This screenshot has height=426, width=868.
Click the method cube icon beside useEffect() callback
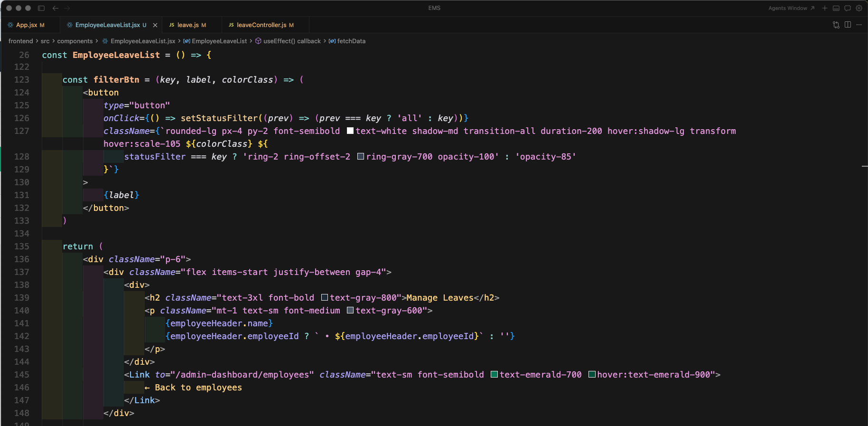click(x=258, y=41)
